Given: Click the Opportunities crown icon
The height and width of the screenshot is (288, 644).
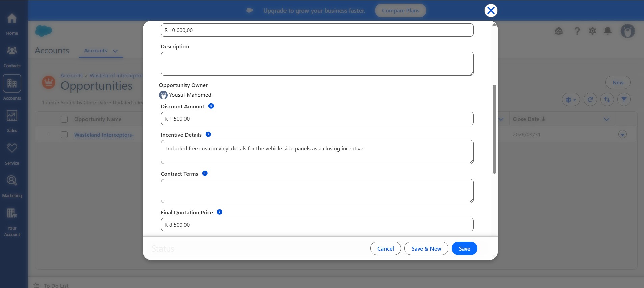Looking at the screenshot, I should pyautogui.click(x=49, y=82).
